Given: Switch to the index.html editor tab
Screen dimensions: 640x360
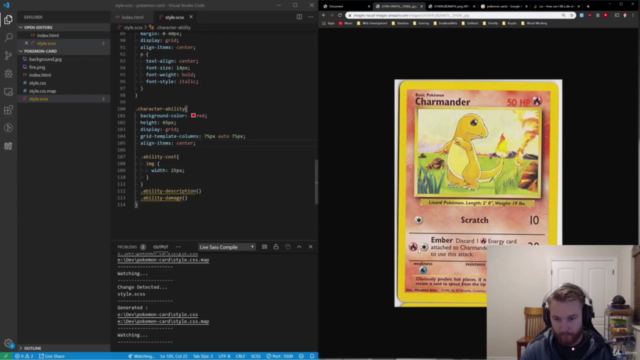Looking at the screenshot, I should pos(132,17).
